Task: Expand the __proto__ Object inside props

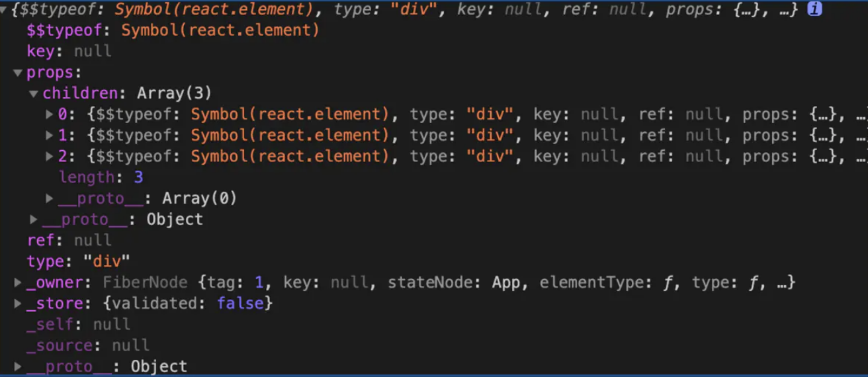Action: (x=34, y=220)
